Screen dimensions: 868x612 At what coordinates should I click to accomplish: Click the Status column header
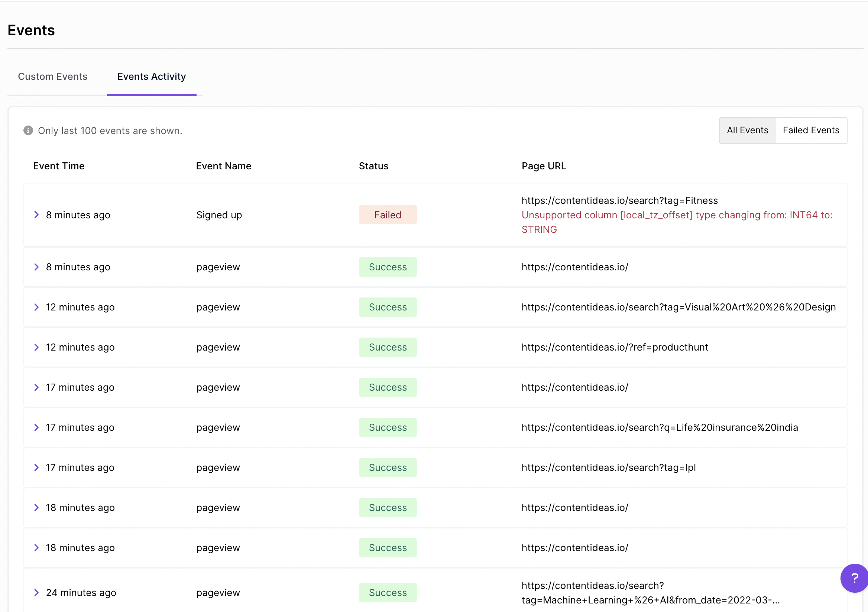pyautogui.click(x=373, y=166)
